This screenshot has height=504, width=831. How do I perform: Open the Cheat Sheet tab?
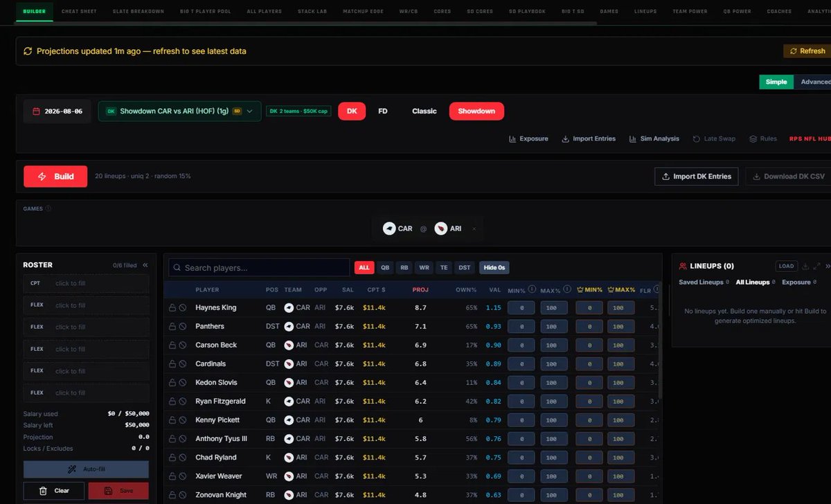click(x=79, y=11)
